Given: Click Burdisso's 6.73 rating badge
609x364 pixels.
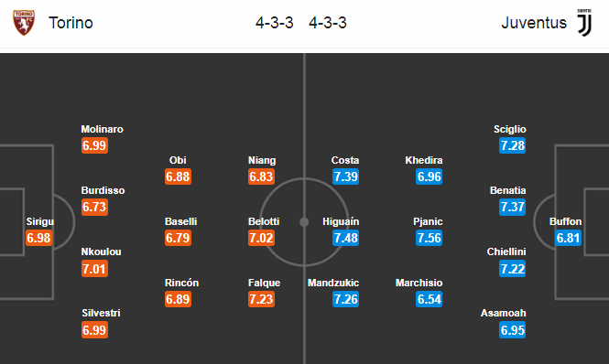Looking at the screenshot, I should point(94,207).
